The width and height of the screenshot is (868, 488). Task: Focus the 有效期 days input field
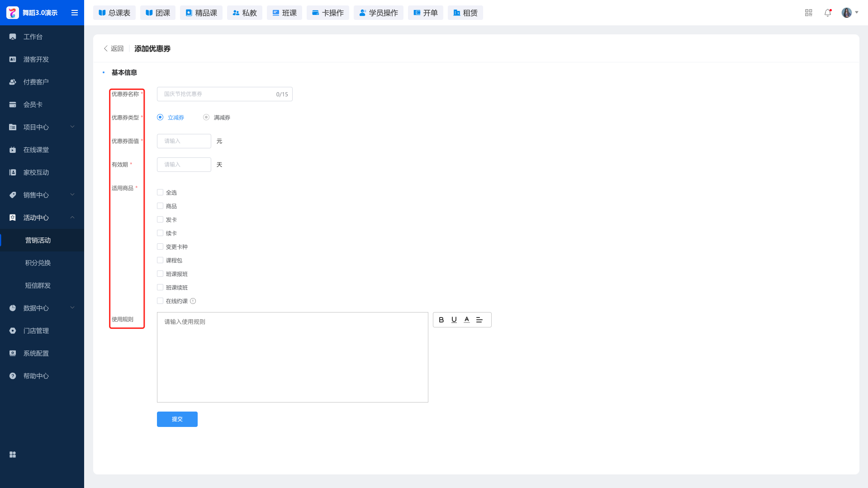pyautogui.click(x=184, y=165)
